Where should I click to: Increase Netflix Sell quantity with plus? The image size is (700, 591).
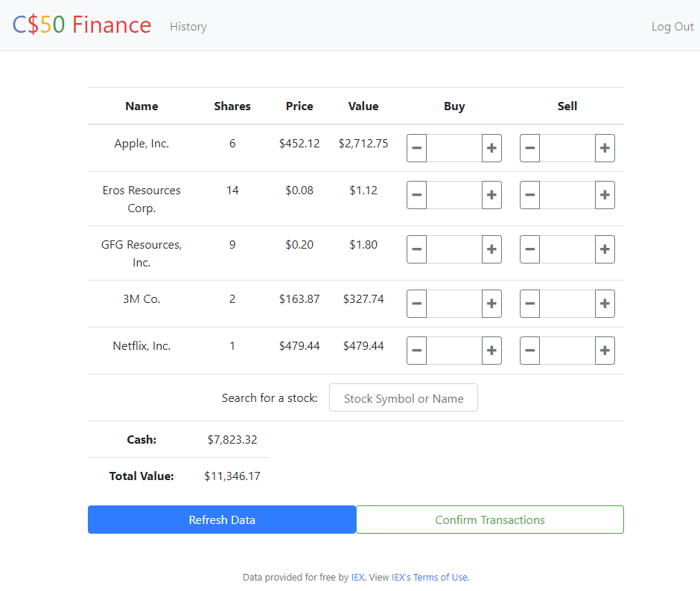[605, 351]
